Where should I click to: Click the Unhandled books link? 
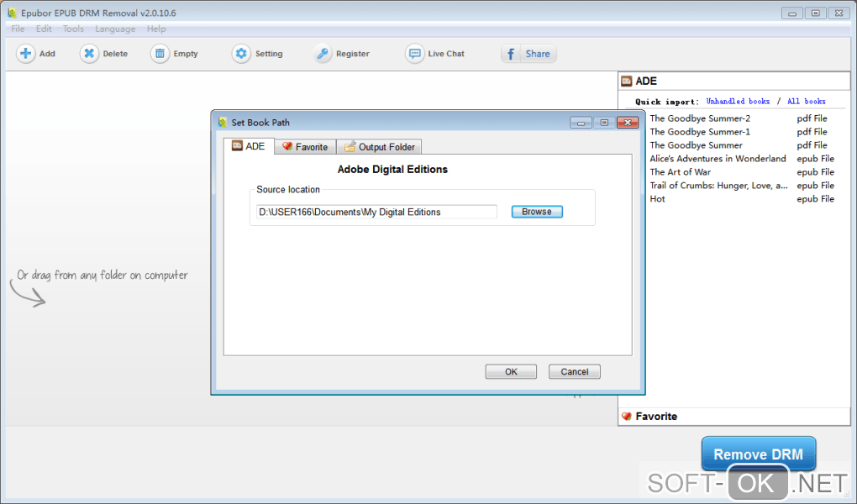(738, 101)
